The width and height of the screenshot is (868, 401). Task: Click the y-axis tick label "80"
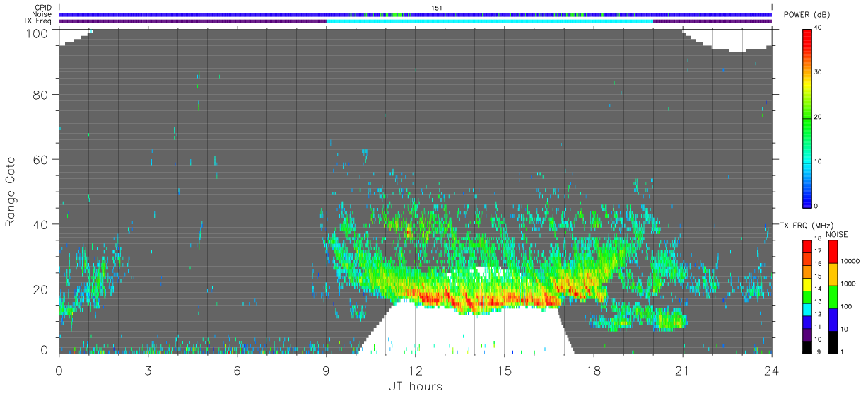[x=41, y=95]
